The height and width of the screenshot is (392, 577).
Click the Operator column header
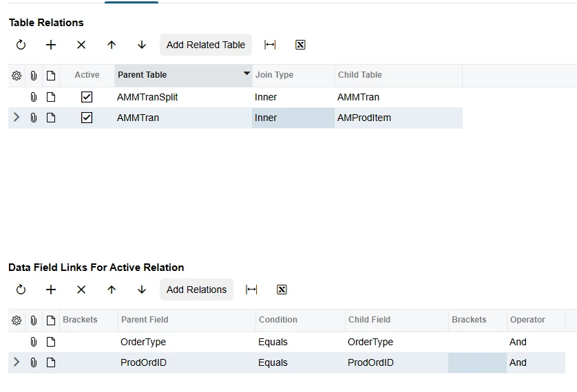point(536,320)
